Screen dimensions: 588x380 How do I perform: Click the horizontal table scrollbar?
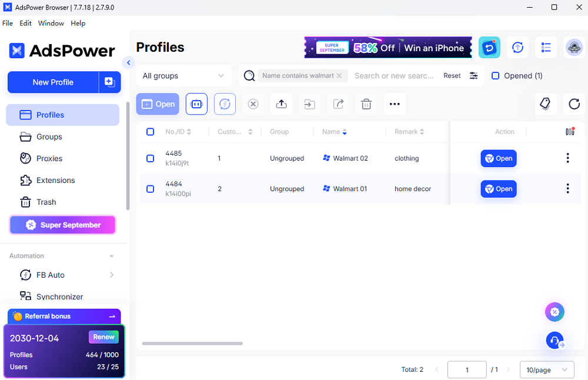point(192,344)
